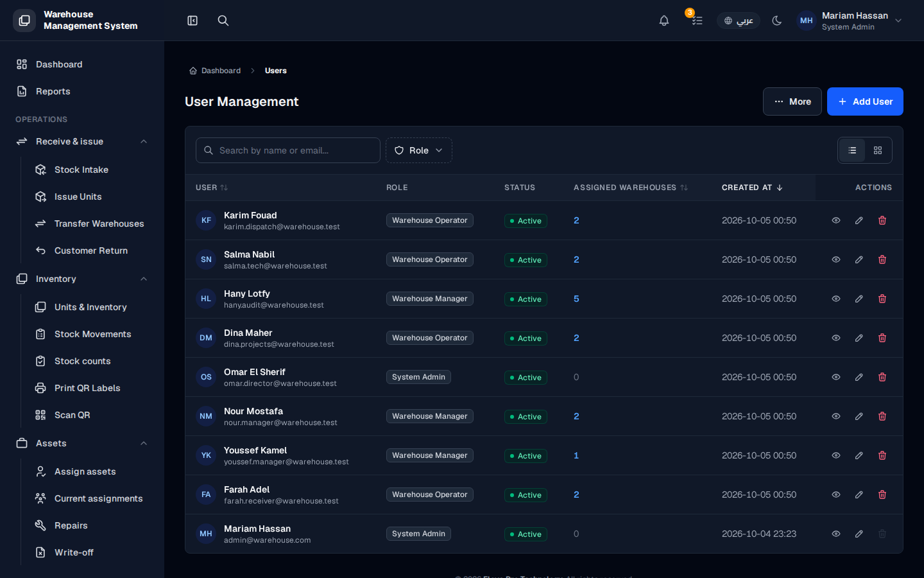Open Print QR Labels page

92,388
